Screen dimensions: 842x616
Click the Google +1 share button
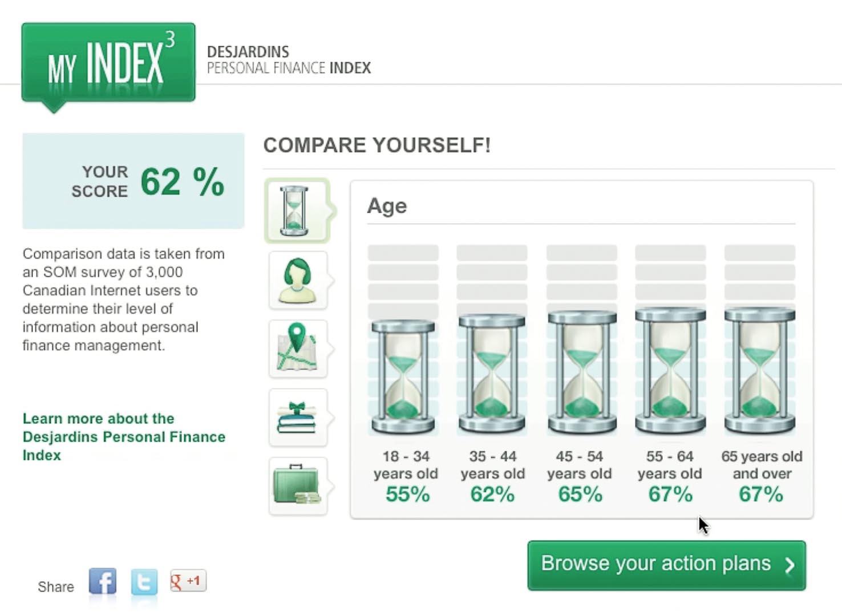[188, 581]
